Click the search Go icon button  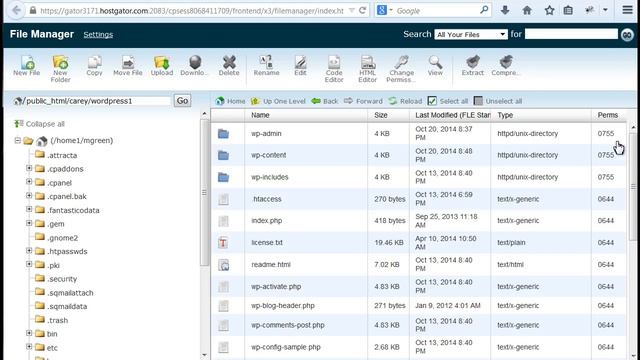[627, 35]
